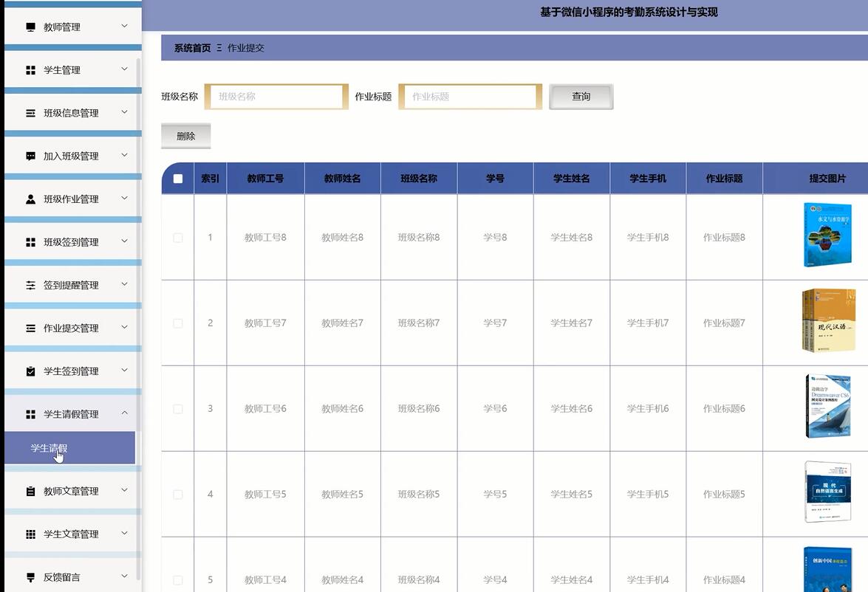The image size is (868, 592).
Task: Collapse the 学生请假管理 menu chevron
Action: point(125,413)
